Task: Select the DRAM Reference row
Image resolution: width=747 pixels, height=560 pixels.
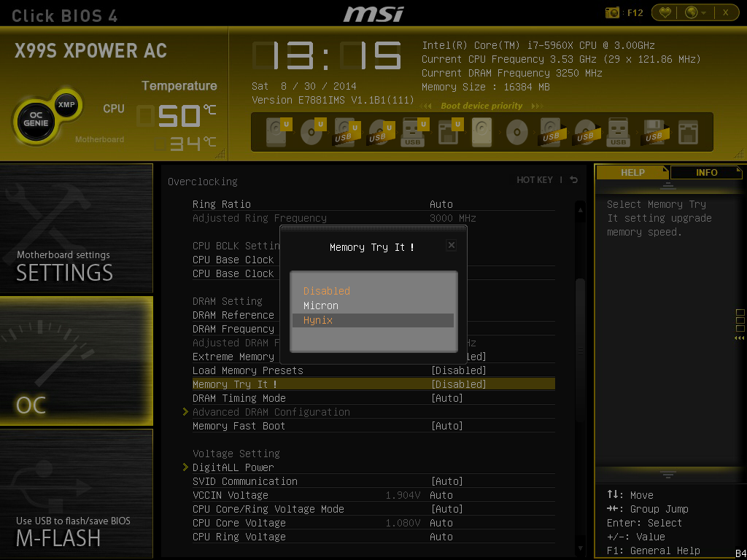Action: coord(233,315)
